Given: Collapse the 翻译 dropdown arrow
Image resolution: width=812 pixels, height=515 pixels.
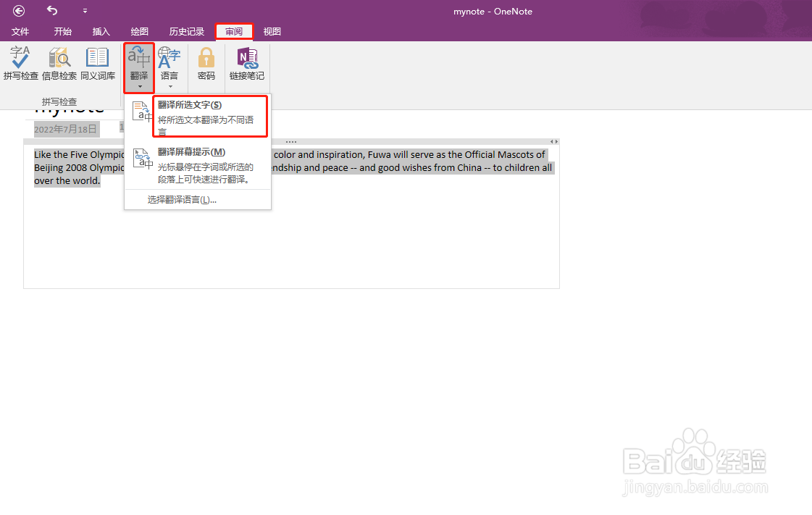Looking at the screenshot, I should [x=140, y=86].
